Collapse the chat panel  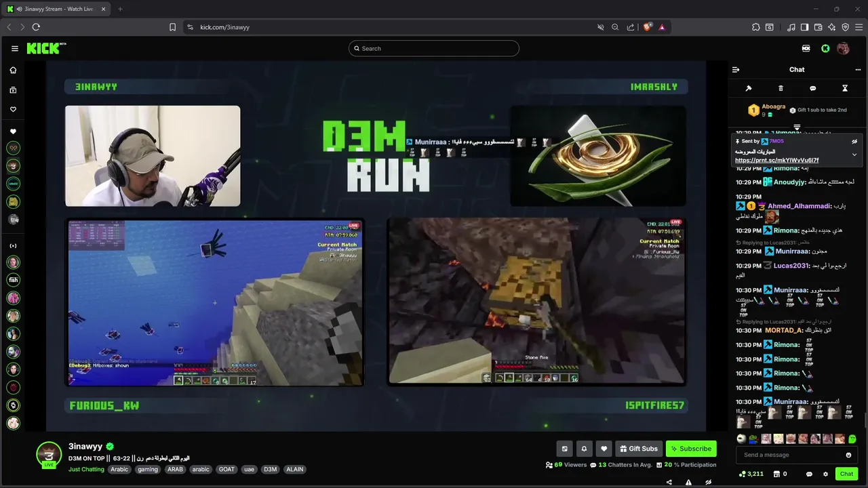tap(736, 69)
